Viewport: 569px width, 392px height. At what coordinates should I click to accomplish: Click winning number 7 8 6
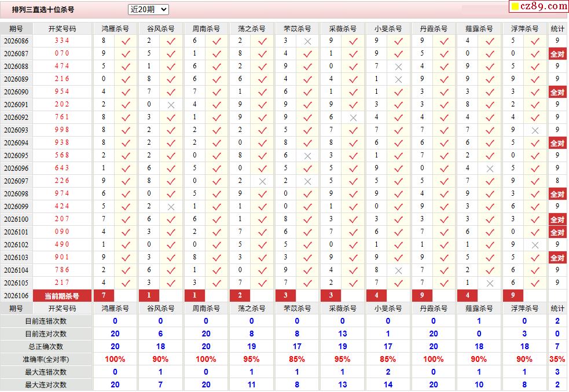[62, 270]
